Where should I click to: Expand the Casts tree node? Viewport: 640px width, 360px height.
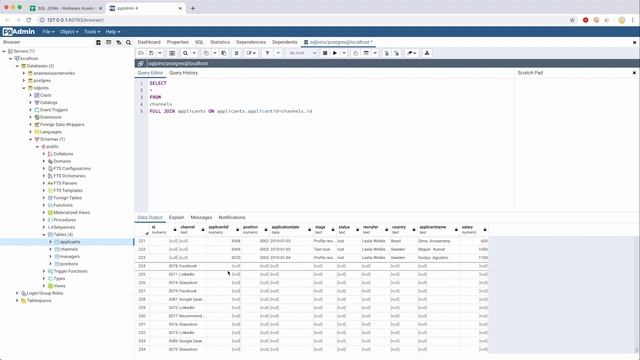click(x=30, y=96)
